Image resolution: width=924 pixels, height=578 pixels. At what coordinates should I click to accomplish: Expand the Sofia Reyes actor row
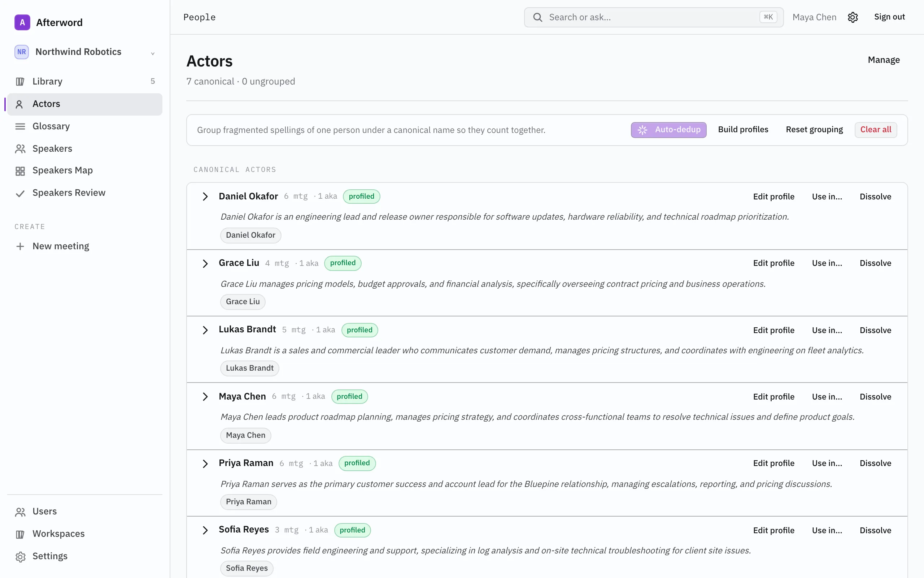pyautogui.click(x=205, y=530)
